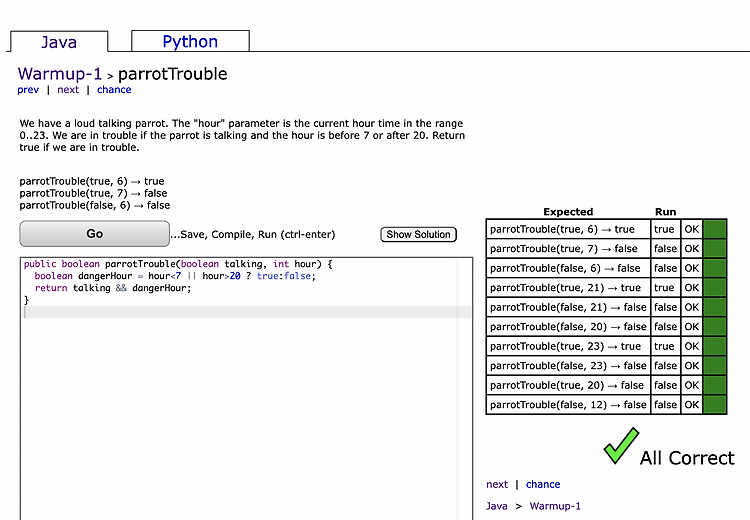Click the parrotTrouble problem title text
Screen dimensions: 750x520
173,74
